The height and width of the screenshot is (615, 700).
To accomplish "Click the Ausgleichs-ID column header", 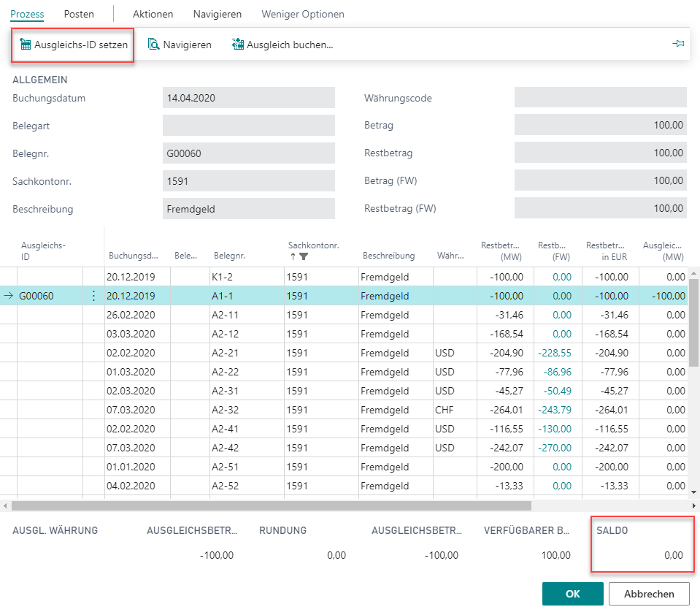I will coord(43,251).
